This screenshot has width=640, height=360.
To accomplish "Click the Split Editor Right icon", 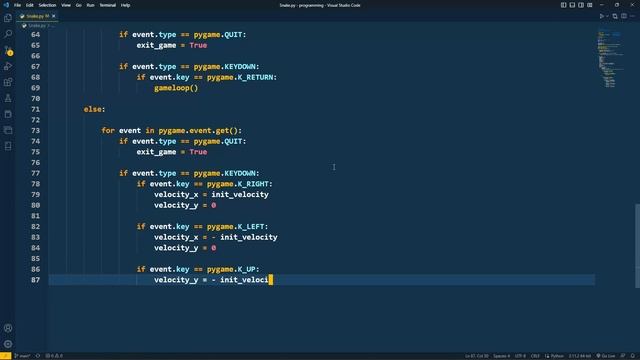I will (624, 16).
